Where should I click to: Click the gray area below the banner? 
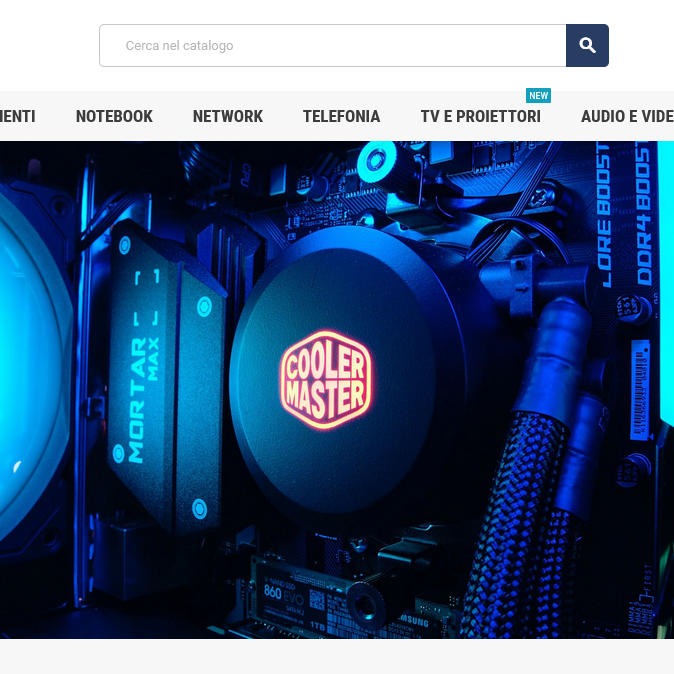(337, 656)
